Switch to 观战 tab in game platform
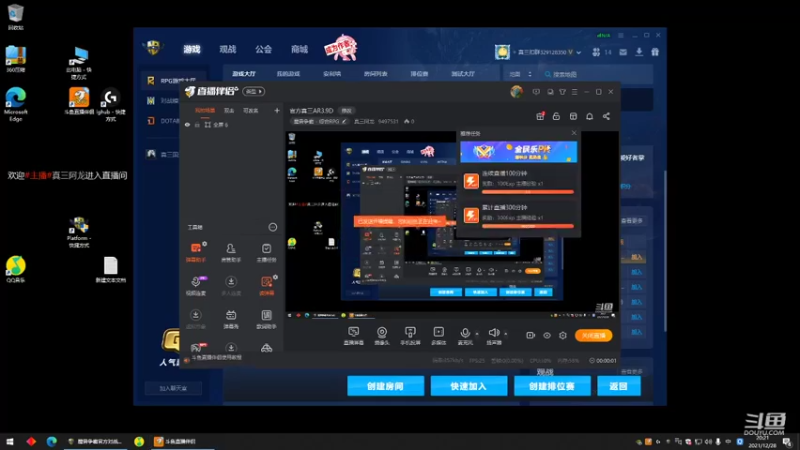The height and width of the screenshot is (450, 800). 228,49
